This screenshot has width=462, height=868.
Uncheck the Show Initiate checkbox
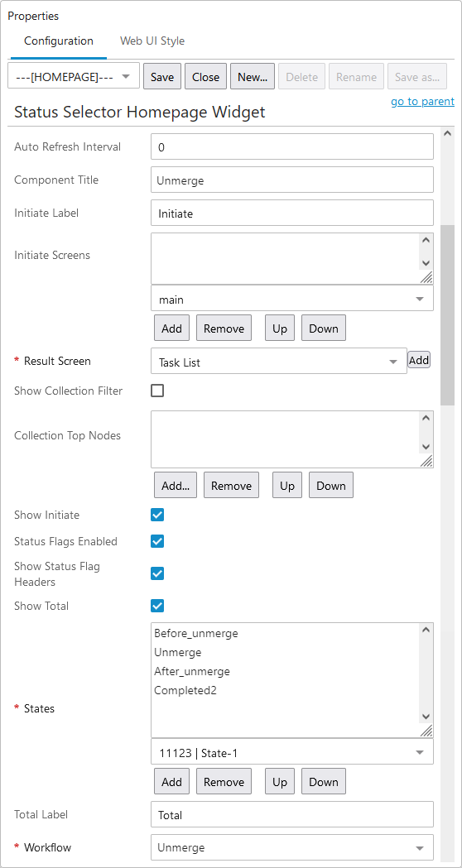click(157, 515)
